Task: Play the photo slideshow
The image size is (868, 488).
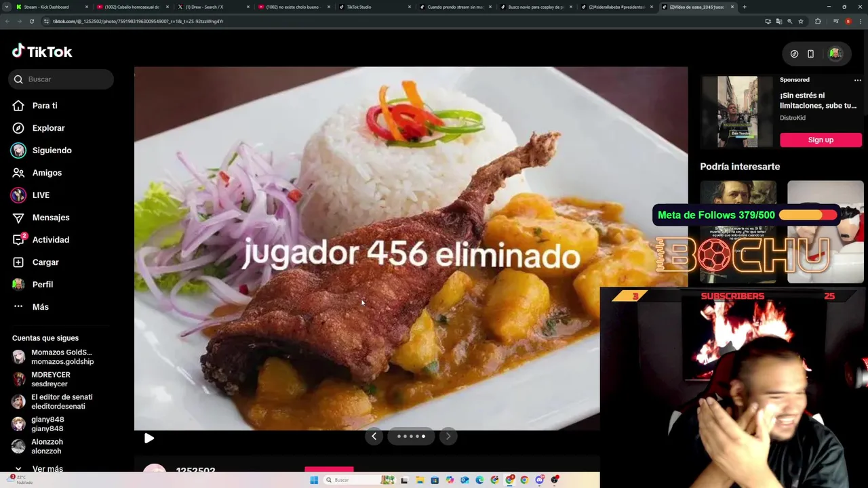Action: (149, 439)
